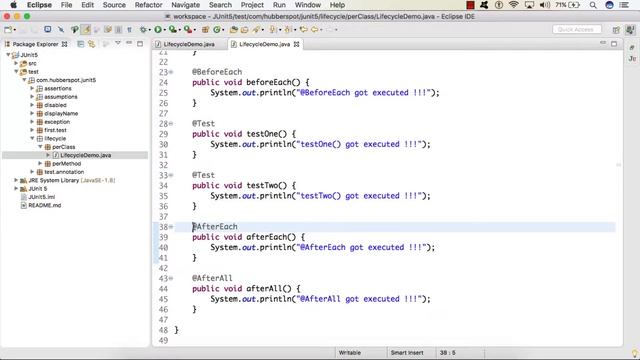
Task: Fold the @BeforeEach method at line 23
Action: pos(171,72)
